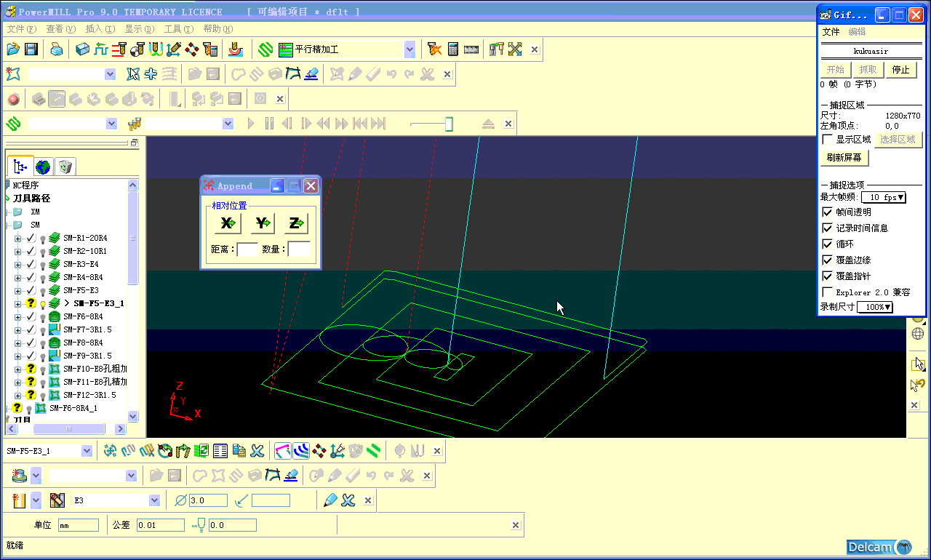Screen dimensions: 931x560
Task: Open the calculator icon in main toolbar
Action: (453, 49)
